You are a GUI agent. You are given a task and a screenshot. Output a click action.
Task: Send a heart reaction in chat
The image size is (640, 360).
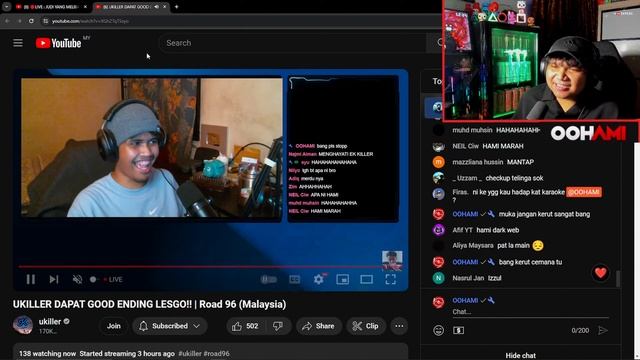[600, 273]
